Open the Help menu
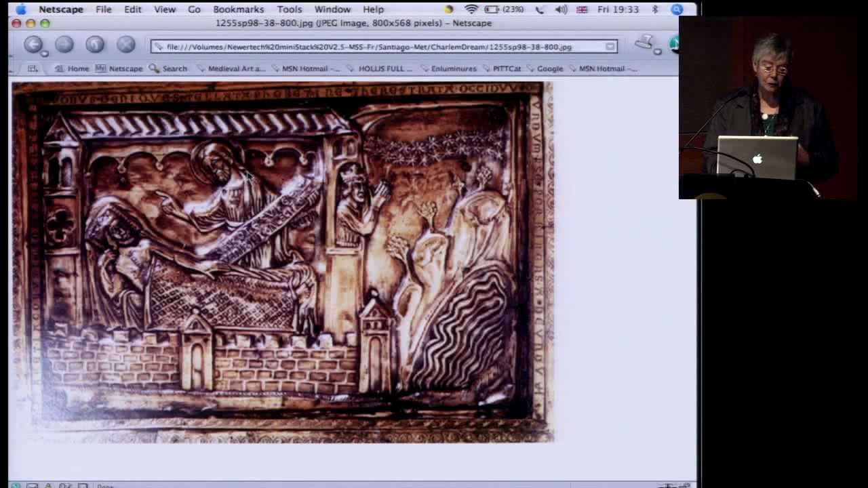The height and width of the screenshot is (488, 868). tap(374, 9)
